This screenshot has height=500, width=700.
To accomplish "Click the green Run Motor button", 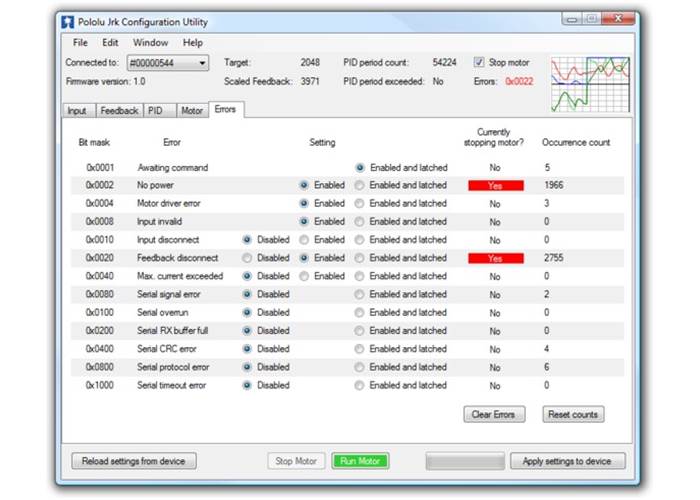I will [360, 461].
